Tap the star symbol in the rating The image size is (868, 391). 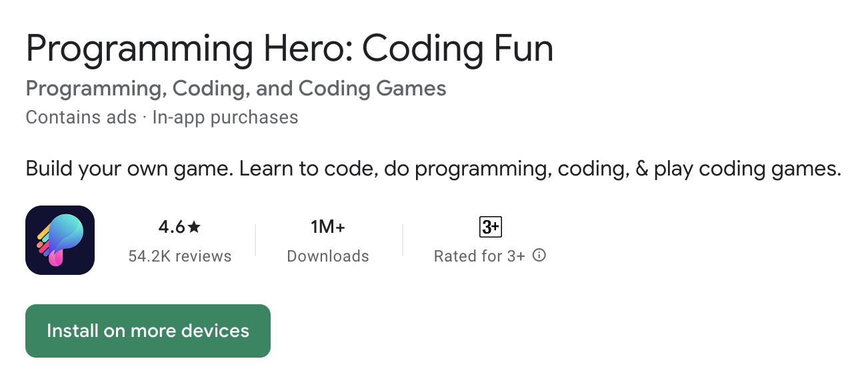tap(193, 226)
